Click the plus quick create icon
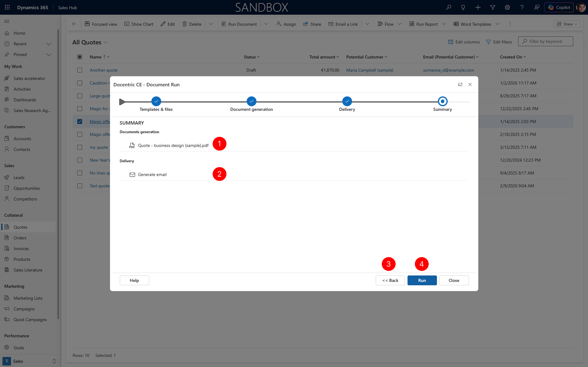This screenshot has width=588, height=367. coord(478,7)
